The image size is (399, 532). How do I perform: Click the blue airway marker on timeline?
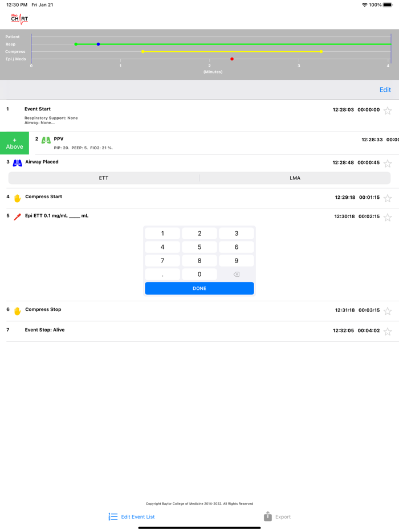pyautogui.click(x=98, y=44)
